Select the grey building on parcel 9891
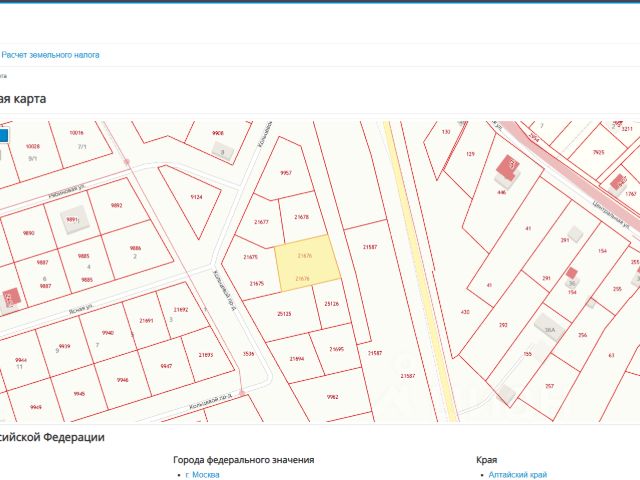 pos(74,220)
